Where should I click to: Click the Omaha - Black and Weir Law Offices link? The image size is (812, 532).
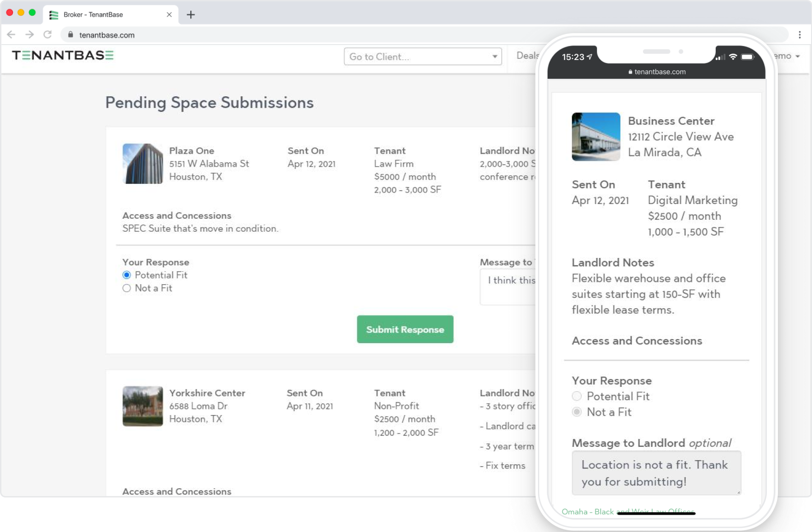click(x=628, y=512)
